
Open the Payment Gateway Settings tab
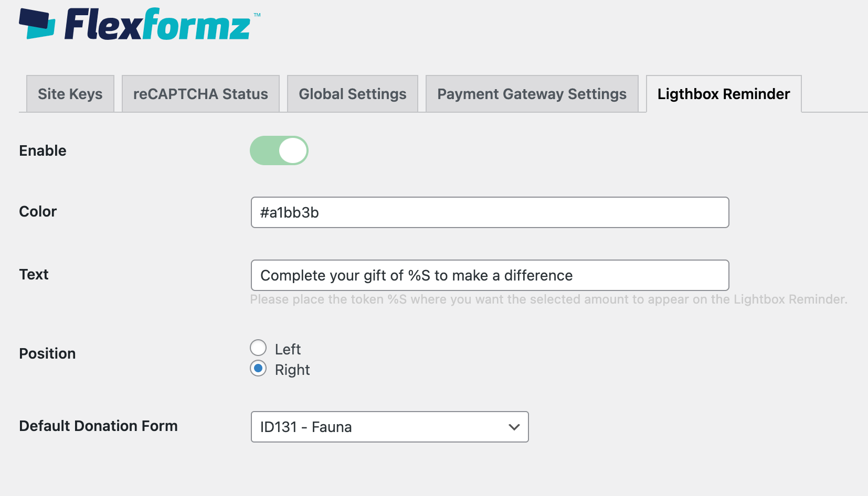(531, 94)
